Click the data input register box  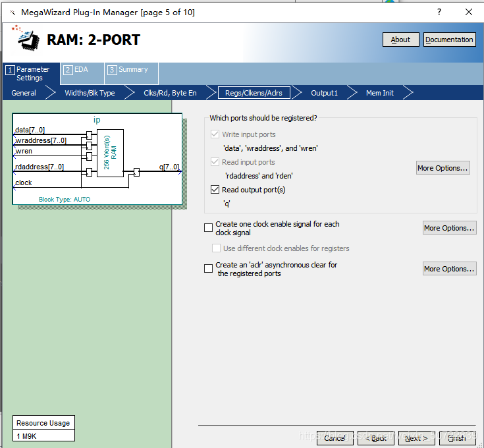(89, 135)
